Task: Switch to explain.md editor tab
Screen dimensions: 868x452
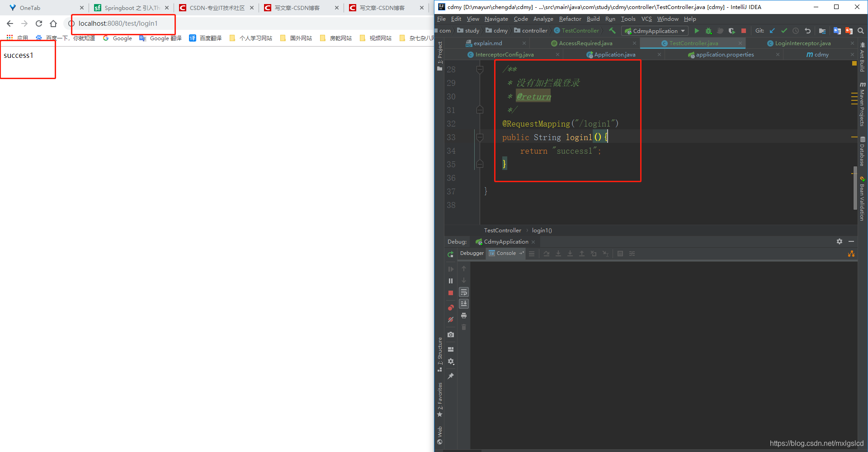Action: [487, 43]
